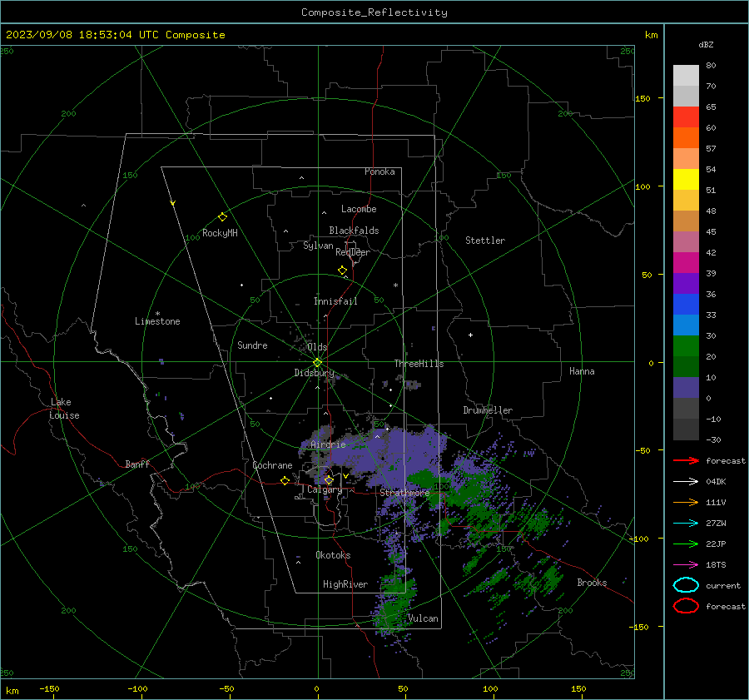
Task: Click the RockyMH label
Action: click(220, 233)
